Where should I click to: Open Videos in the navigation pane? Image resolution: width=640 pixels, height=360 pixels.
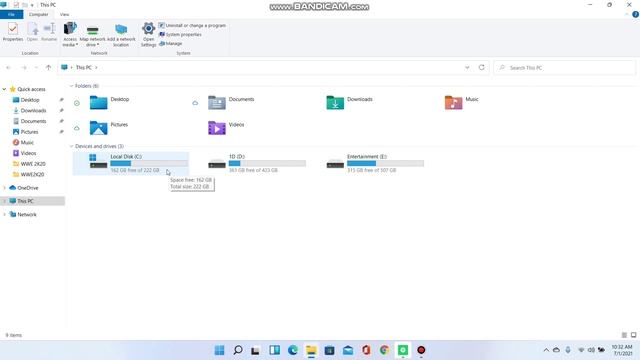point(28,153)
